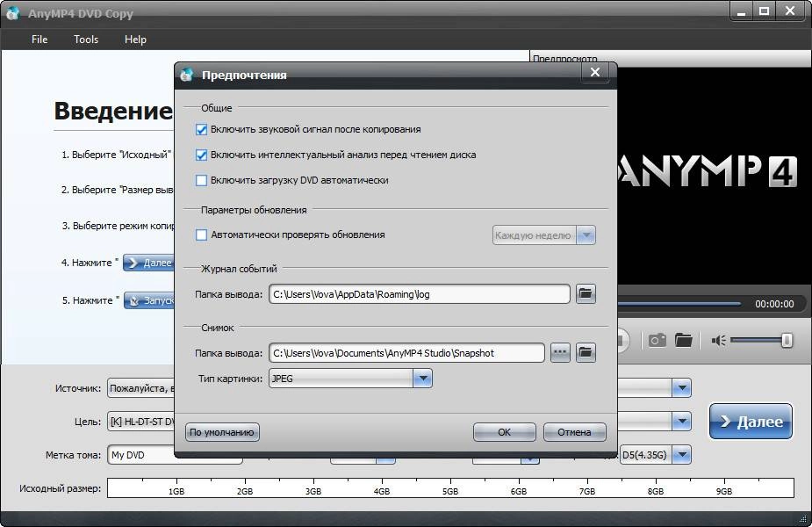Adjust the volume slider handle
The image size is (812, 527).
click(787, 341)
